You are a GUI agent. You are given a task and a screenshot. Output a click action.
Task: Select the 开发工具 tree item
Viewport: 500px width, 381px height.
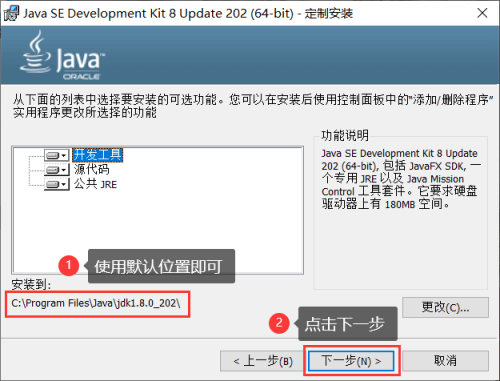[97, 155]
